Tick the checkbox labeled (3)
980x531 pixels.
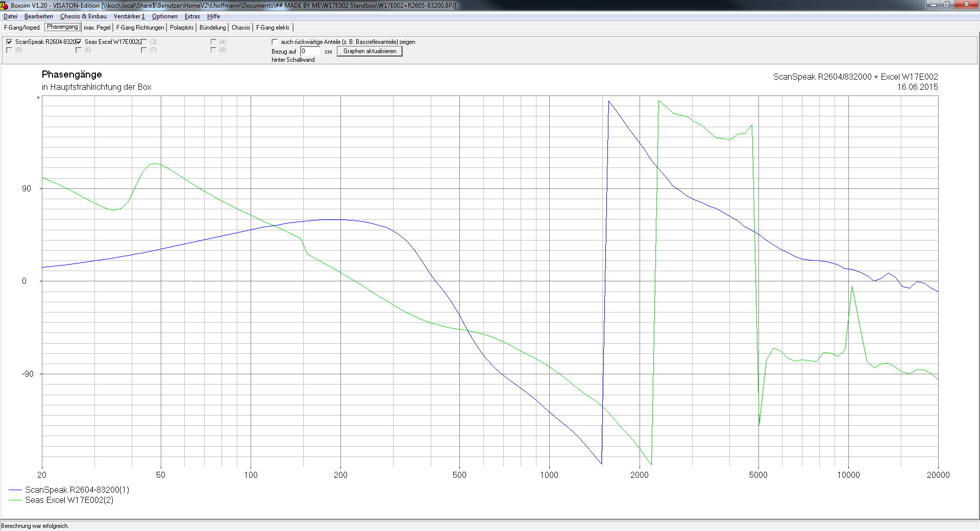[144, 42]
